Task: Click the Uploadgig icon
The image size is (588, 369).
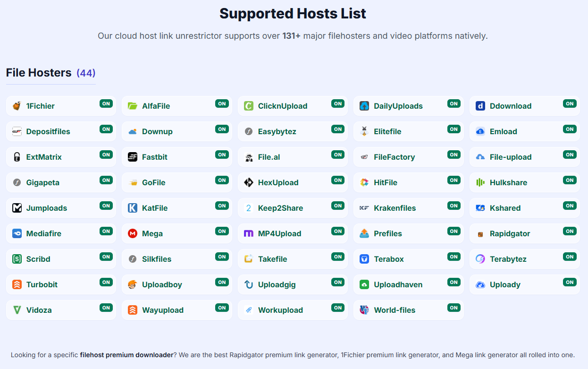Action: pos(249,284)
